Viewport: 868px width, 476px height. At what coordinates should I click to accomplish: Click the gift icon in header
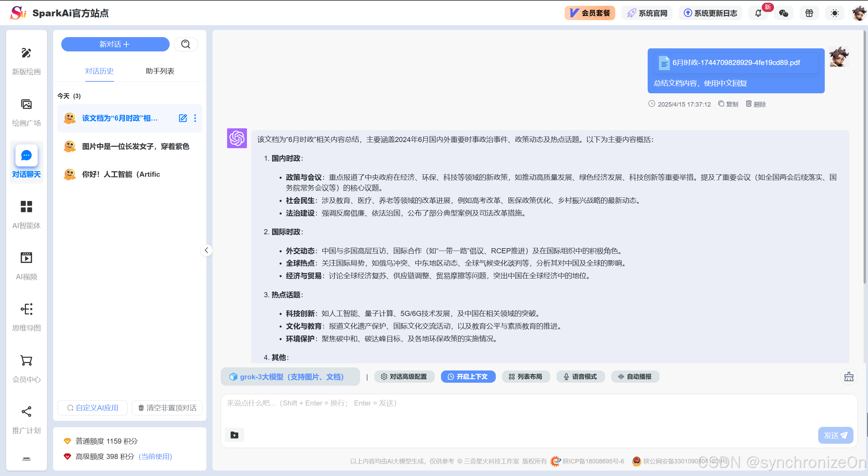click(809, 13)
